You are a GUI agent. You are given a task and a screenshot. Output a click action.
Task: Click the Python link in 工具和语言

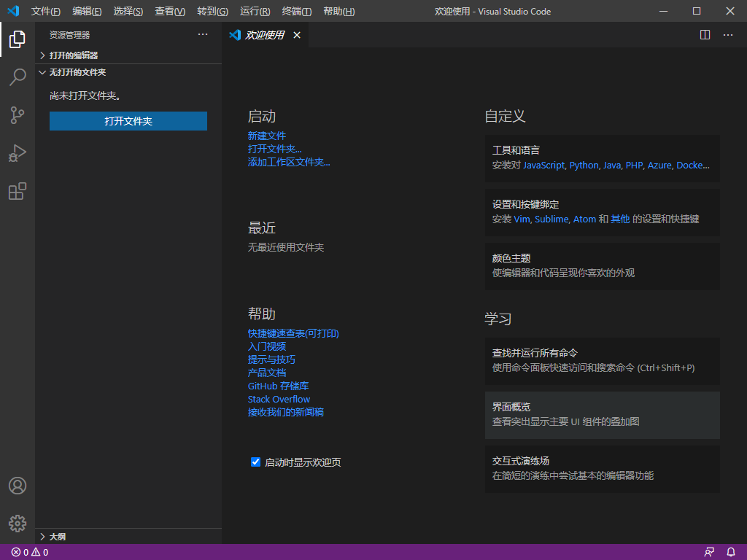pyautogui.click(x=584, y=166)
